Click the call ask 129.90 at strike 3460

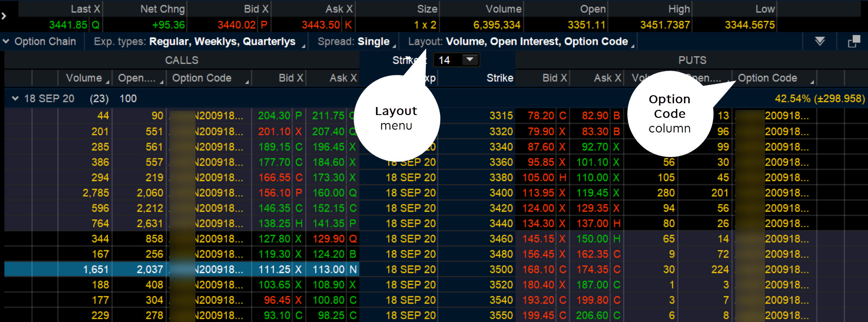click(x=328, y=239)
